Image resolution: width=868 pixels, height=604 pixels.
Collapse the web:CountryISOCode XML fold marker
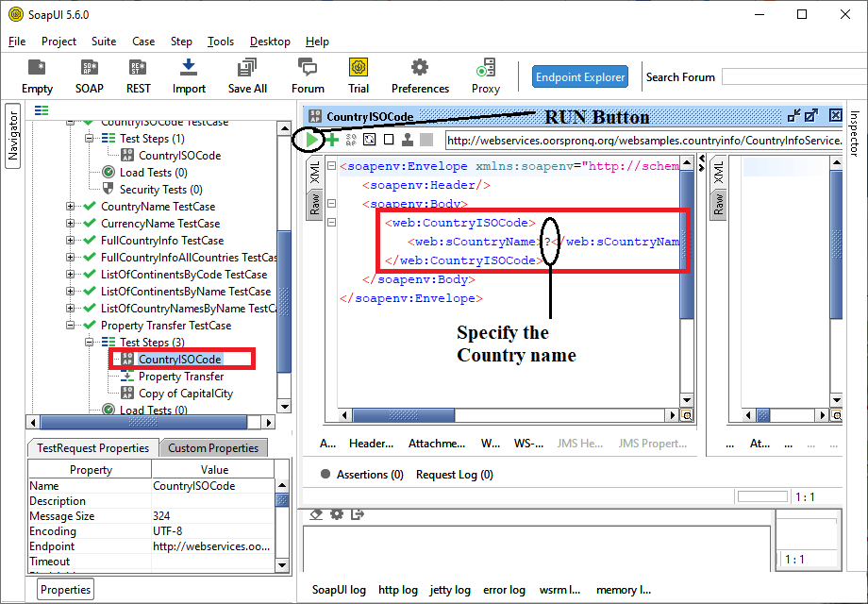(331, 222)
